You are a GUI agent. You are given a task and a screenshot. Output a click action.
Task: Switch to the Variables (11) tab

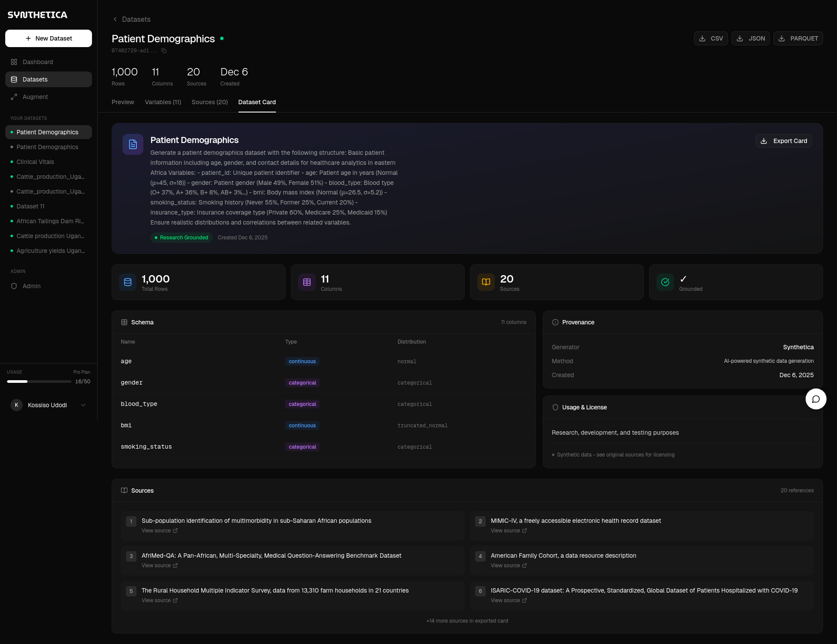pyautogui.click(x=163, y=102)
